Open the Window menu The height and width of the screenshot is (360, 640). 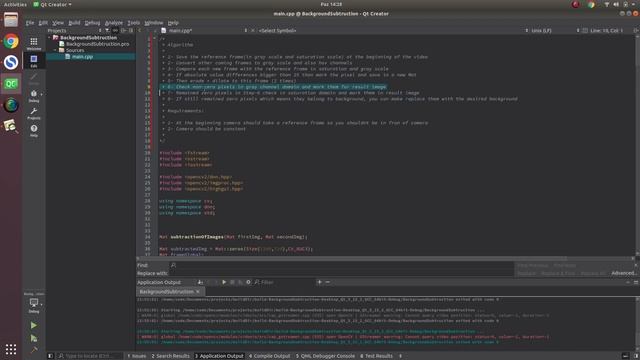point(153,23)
